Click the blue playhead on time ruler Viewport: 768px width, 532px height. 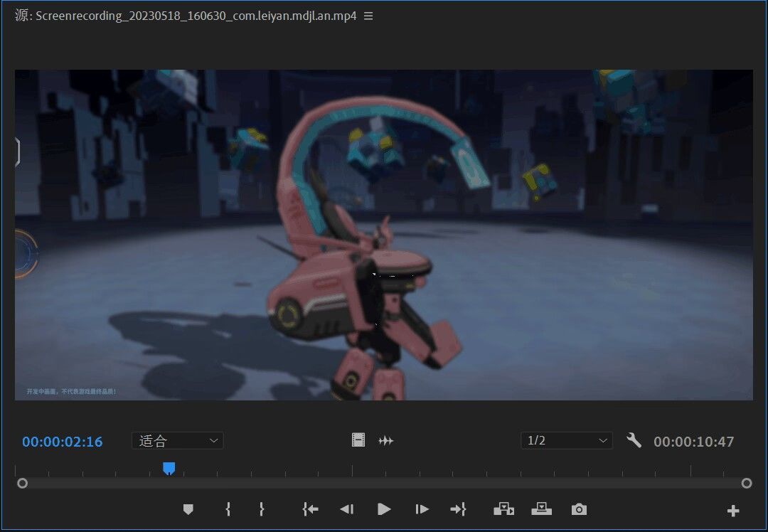169,468
